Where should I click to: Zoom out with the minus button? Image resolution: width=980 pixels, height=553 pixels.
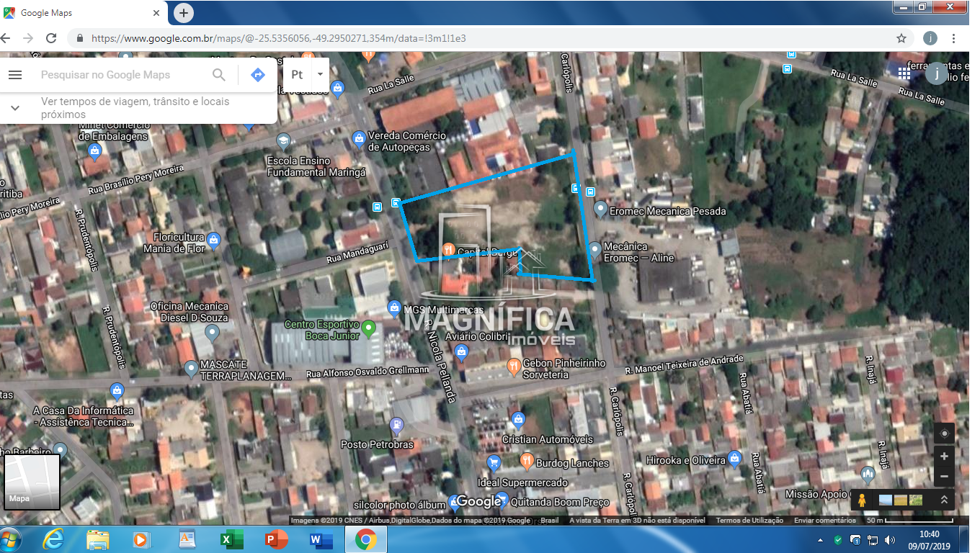click(944, 477)
